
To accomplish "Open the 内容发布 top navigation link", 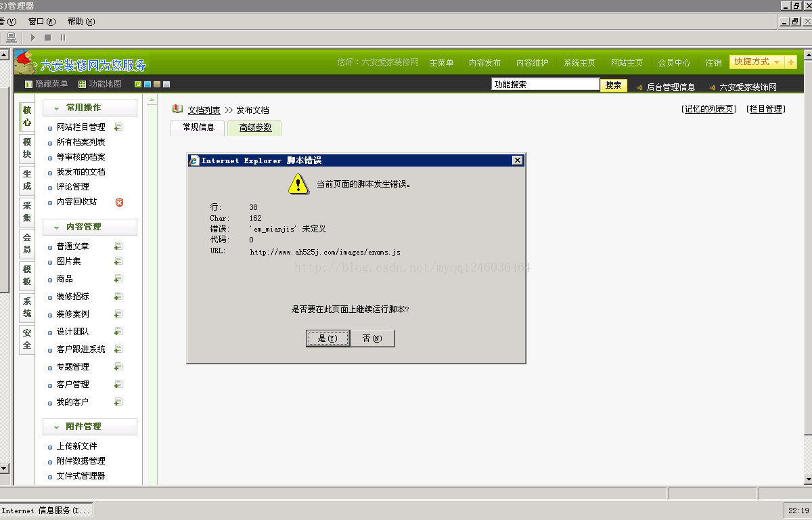I will point(485,62).
